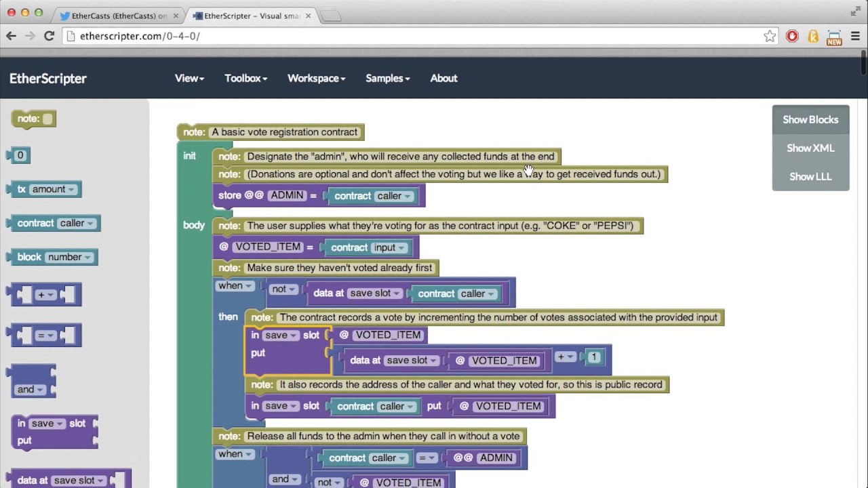Image resolution: width=868 pixels, height=488 pixels.
Task: Open the block number dropdown in the toolbox
Action: click(x=69, y=257)
